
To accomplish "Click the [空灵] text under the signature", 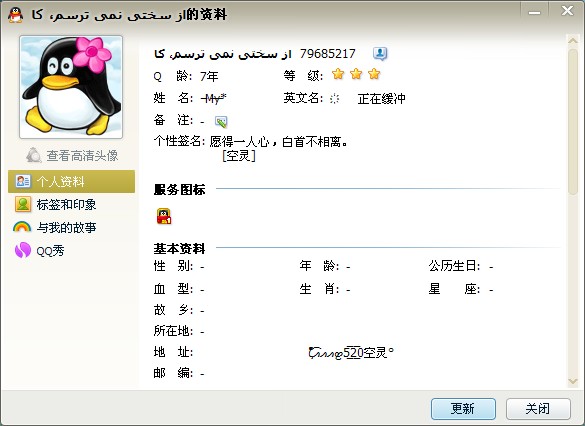I will pyautogui.click(x=239, y=156).
